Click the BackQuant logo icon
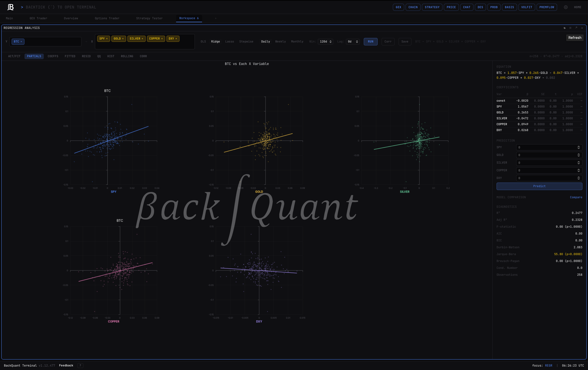588x370 pixels. point(10,7)
